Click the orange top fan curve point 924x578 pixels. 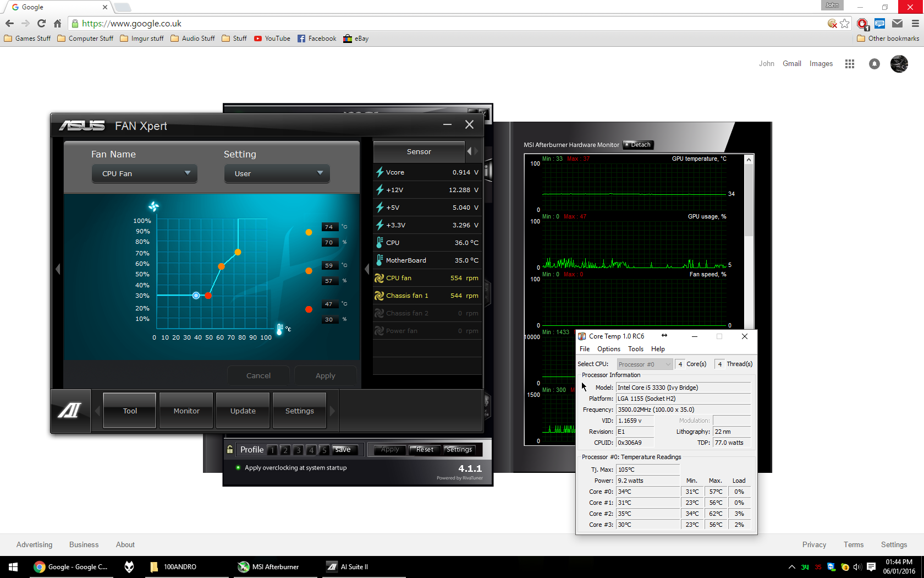pos(238,252)
